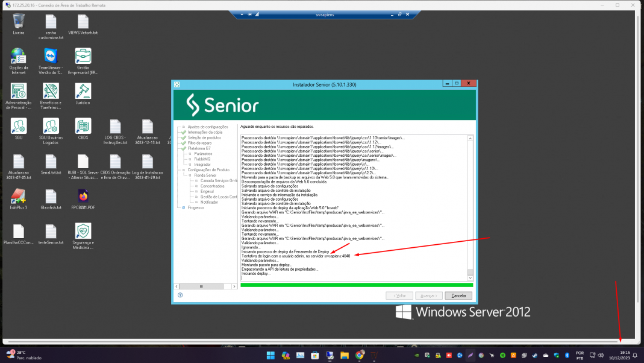Open the POR PTB language indicator
The height and width of the screenshot is (363, 644).
580,355
